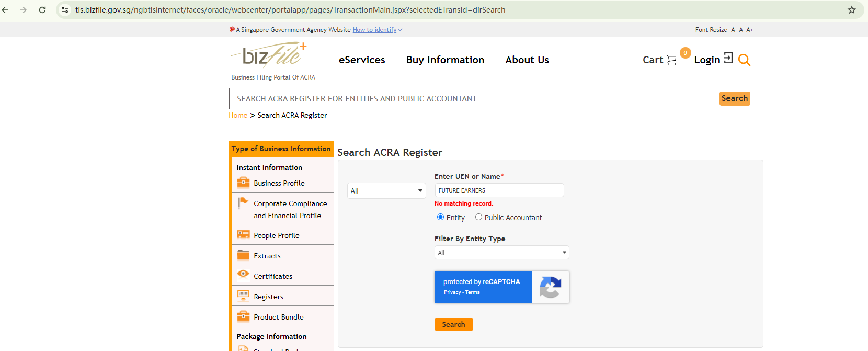Open the eServices menu
Viewport: 868px width, 351px height.
point(362,60)
